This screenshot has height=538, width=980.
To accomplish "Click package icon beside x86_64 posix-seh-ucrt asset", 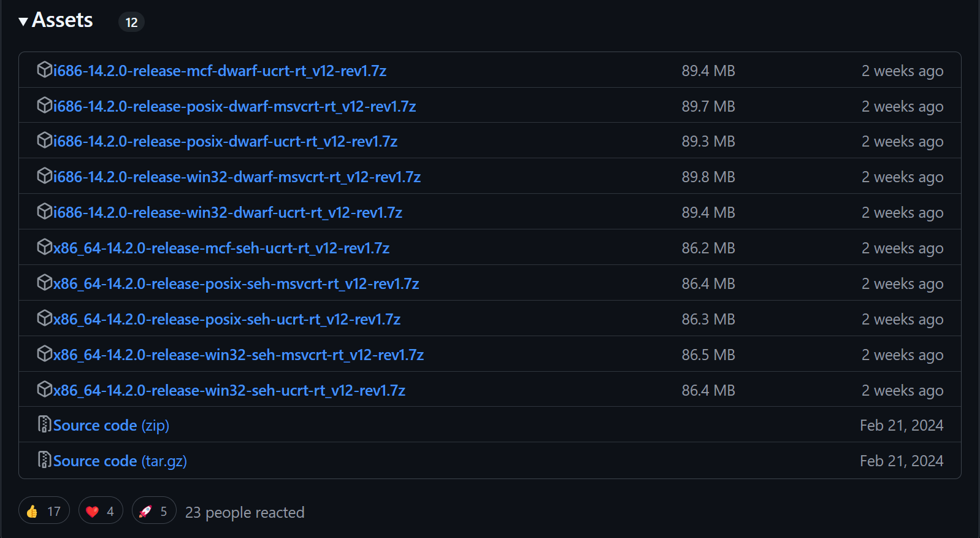I will [x=44, y=318].
